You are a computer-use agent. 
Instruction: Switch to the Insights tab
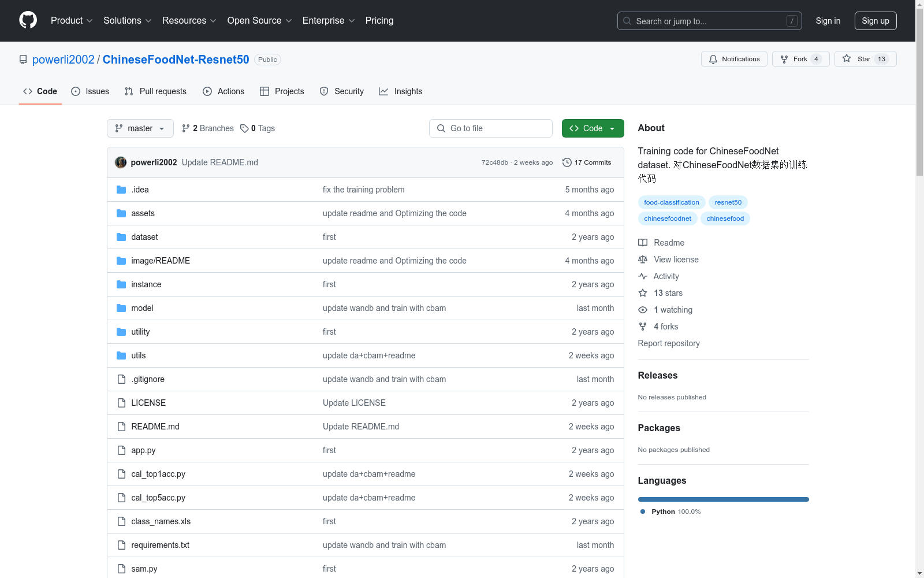pos(401,91)
